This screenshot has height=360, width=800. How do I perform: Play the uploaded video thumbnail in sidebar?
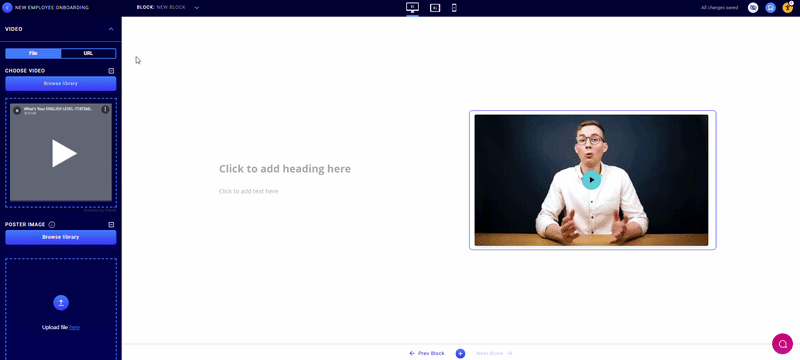pyautogui.click(x=64, y=153)
